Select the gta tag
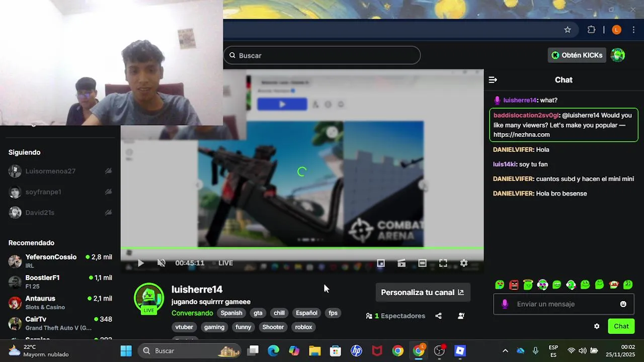Screen dimensions: 644x362 258,313
